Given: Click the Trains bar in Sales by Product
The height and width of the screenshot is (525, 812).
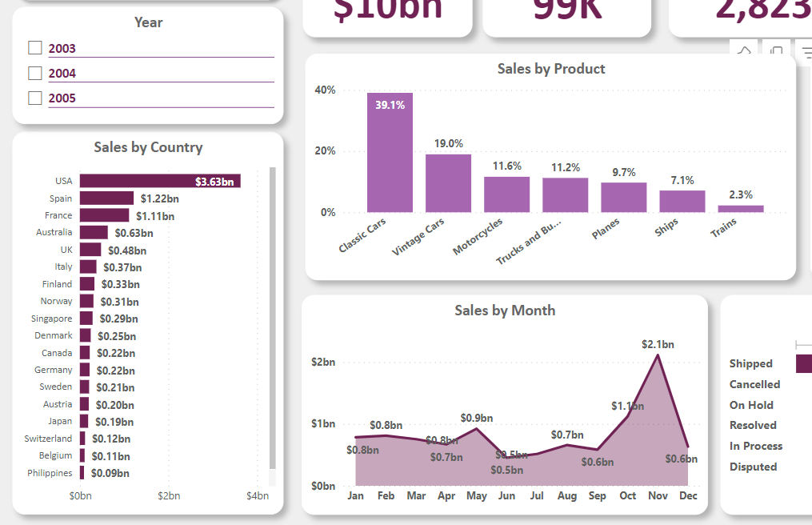Looking at the screenshot, I should tap(742, 208).
